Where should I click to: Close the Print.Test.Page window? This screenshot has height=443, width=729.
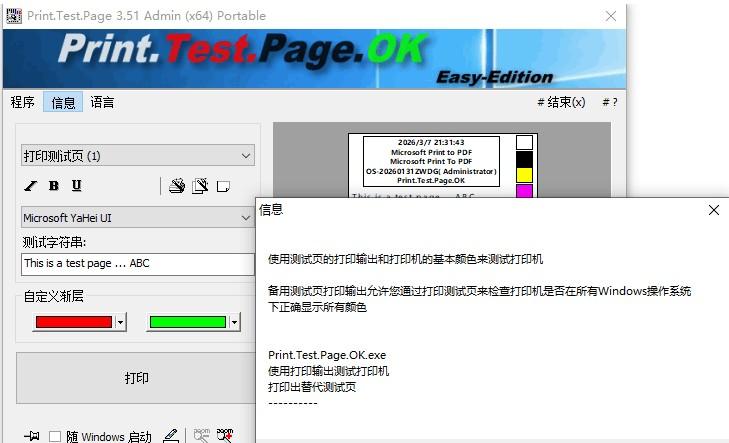tap(611, 16)
